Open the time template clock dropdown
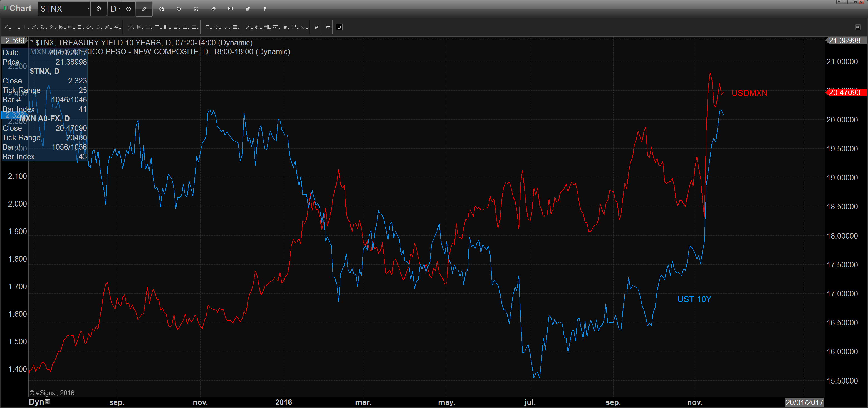The width and height of the screenshot is (868, 408). 128,9
